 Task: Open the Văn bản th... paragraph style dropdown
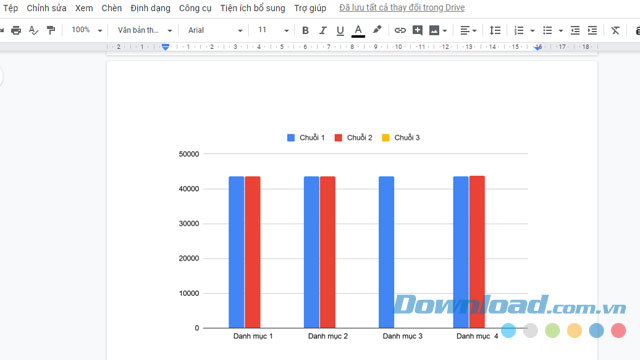144,30
